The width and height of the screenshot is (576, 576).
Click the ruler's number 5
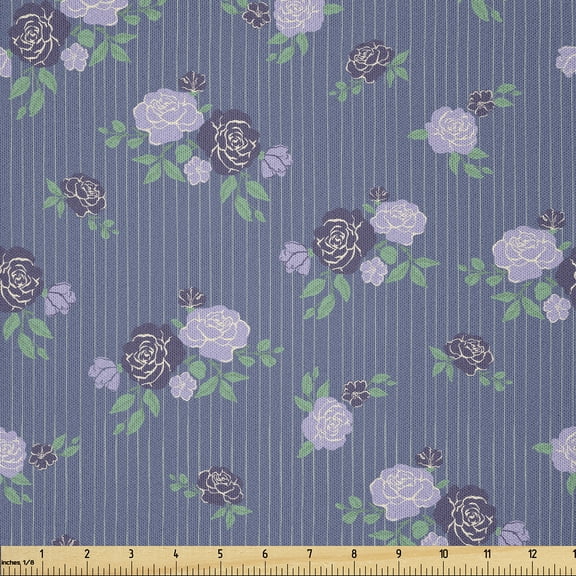coord(220,554)
